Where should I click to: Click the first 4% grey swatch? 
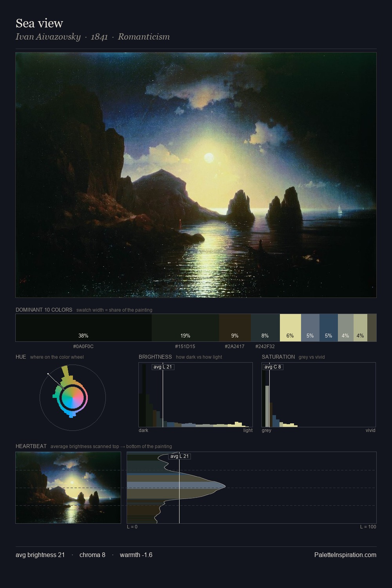(x=346, y=327)
